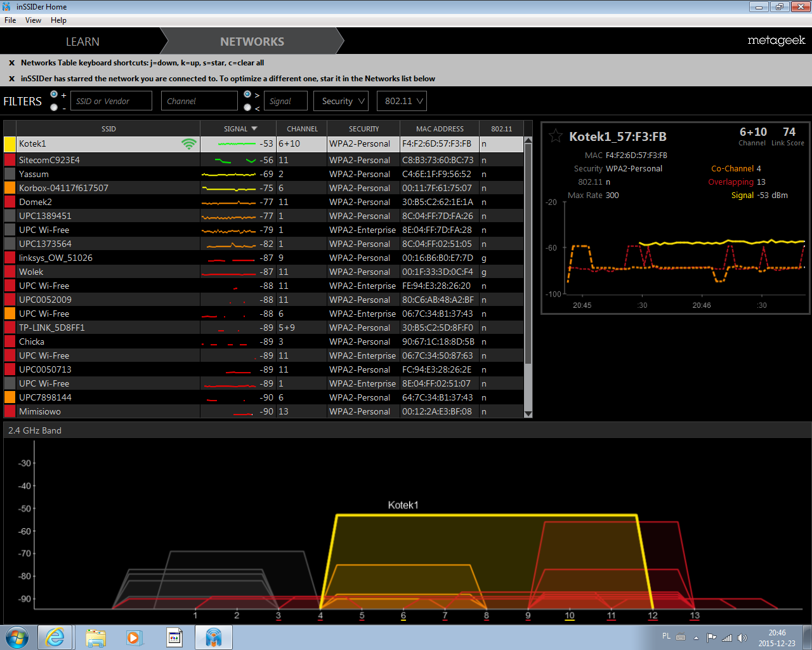Click the metageek logo
This screenshot has width=812, height=650.
(776, 41)
